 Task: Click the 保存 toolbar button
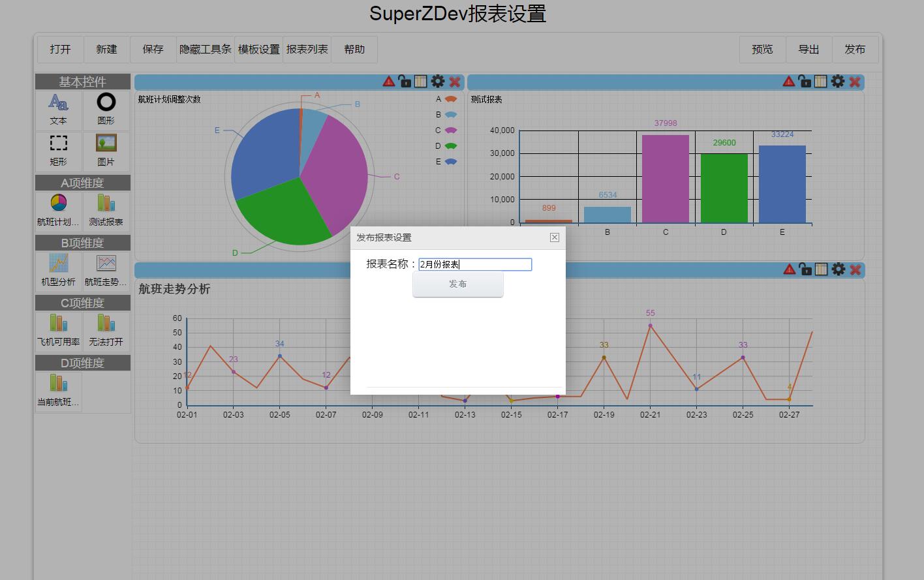click(153, 50)
